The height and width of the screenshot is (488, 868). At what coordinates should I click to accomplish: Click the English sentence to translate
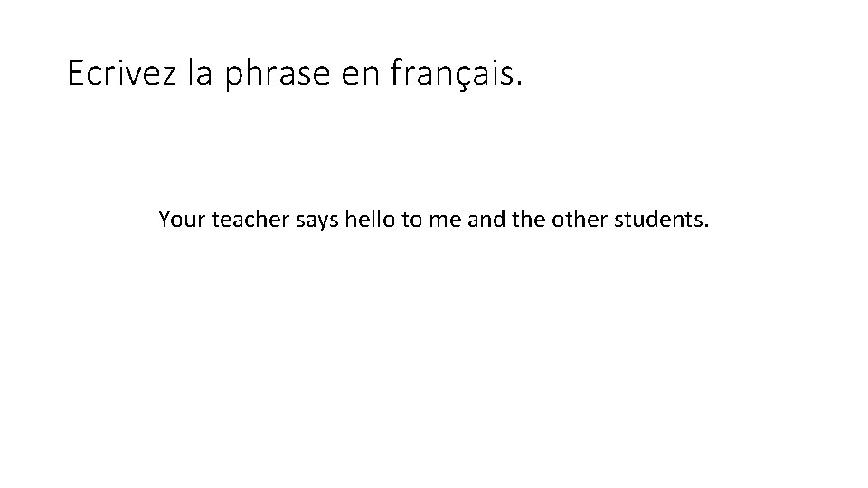[434, 219]
